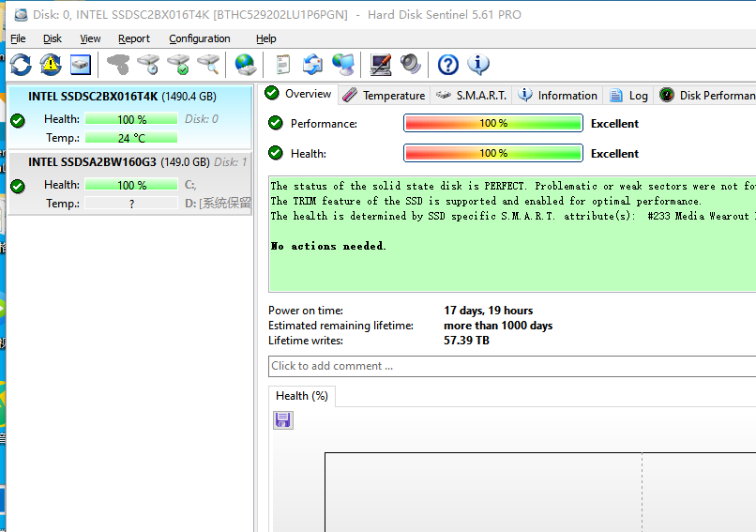Click the status check icon of INTEL SSDSA2BW160G3
The image size is (756, 532).
(x=18, y=186)
